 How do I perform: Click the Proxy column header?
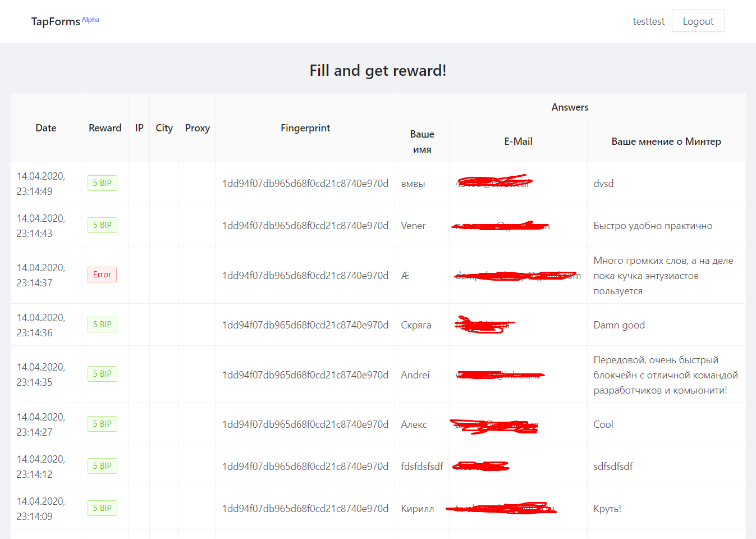click(198, 128)
